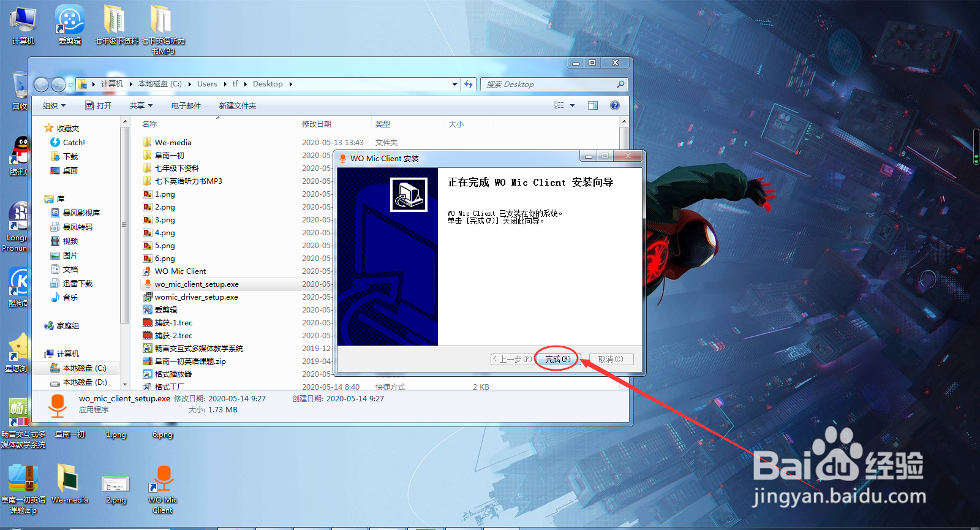The height and width of the screenshot is (530, 980).
Task: Select 下载 in the navigation pane
Action: click(64, 156)
